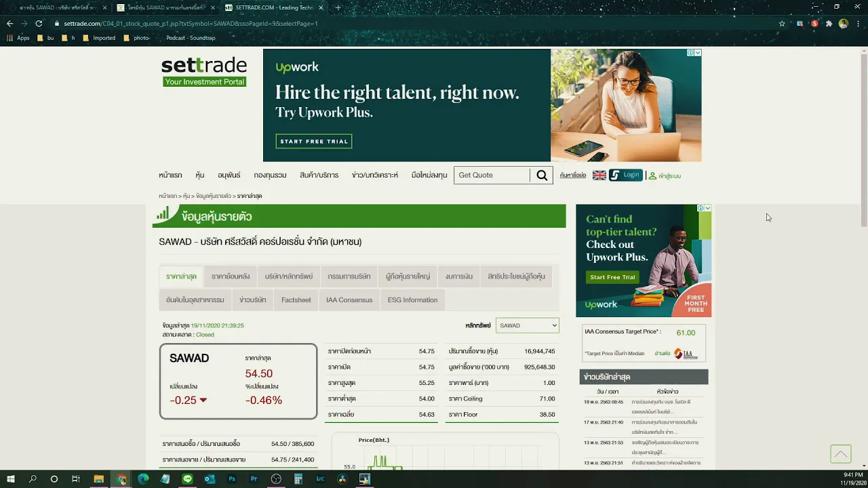Screen dimensions: 868x488
Task: Click the browser address bar
Action: click(414, 23)
